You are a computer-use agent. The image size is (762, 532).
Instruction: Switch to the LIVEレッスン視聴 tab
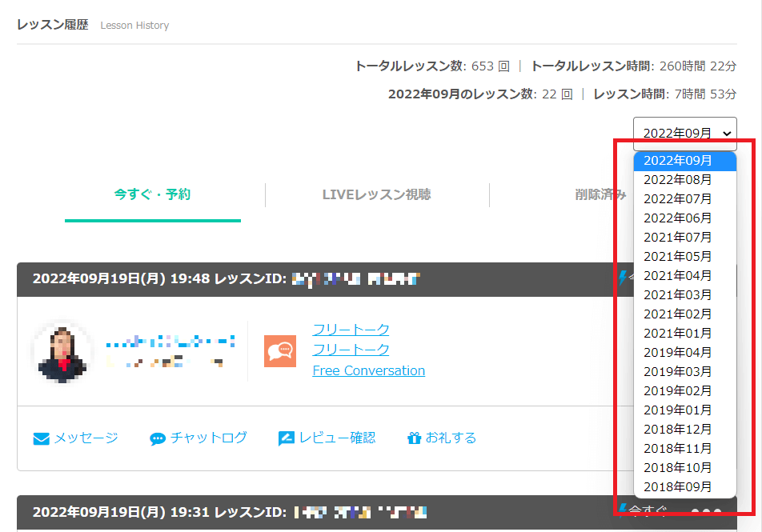click(x=376, y=194)
